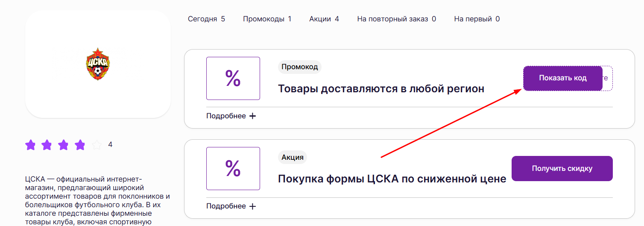The width and height of the screenshot is (644, 226).
Task: Select the Сегодня 5 filter tab
Action: coord(206,19)
